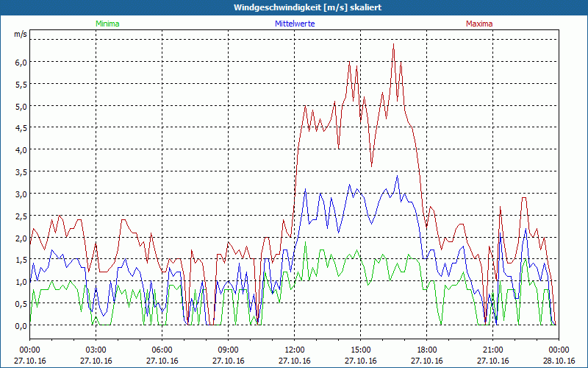Click the '09:00' time axis label
This screenshot has width=588, height=368.
[x=229, y=350]
